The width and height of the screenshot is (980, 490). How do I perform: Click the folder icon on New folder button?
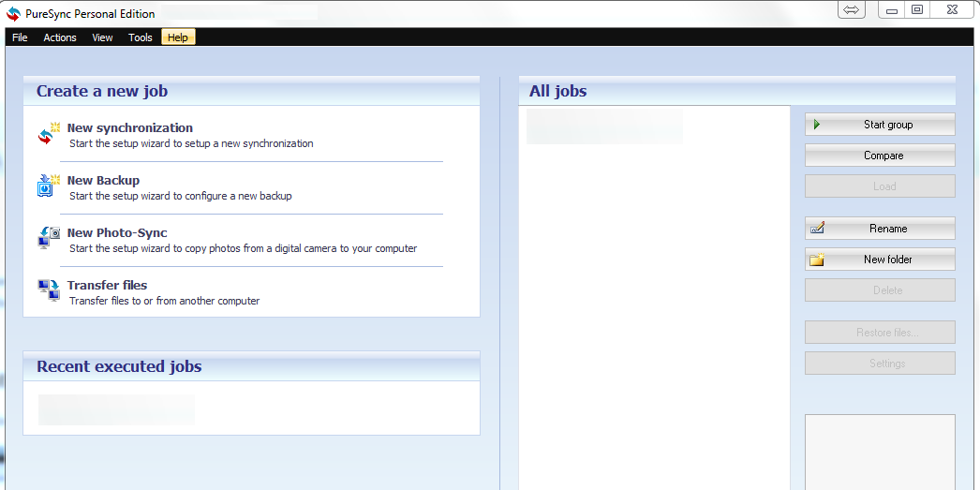(818, 260)
